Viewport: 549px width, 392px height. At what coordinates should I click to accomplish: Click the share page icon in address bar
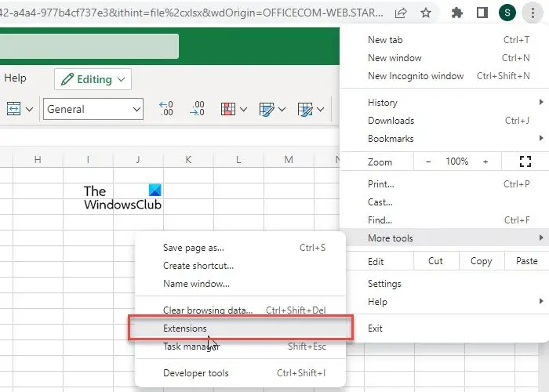tap(401, 13)
